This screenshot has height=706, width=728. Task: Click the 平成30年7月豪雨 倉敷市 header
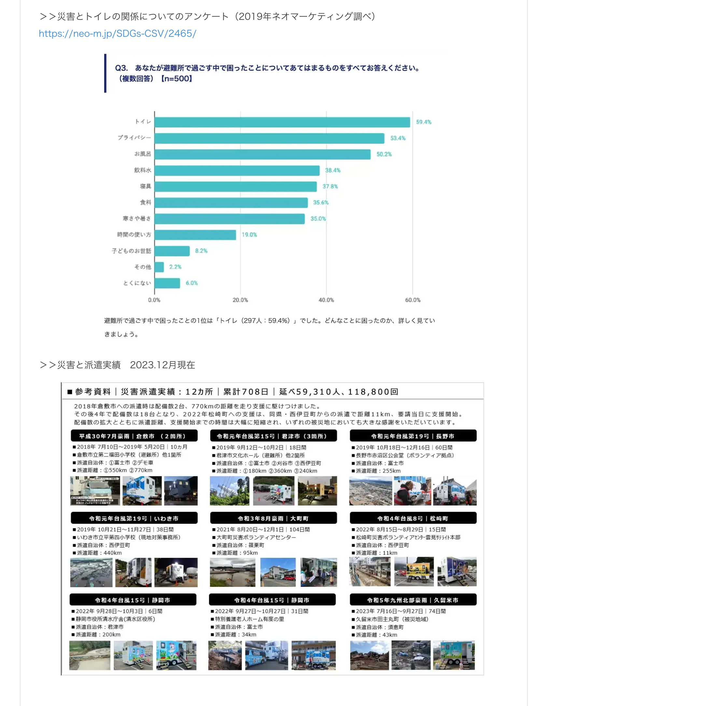(x=134, y=436)
